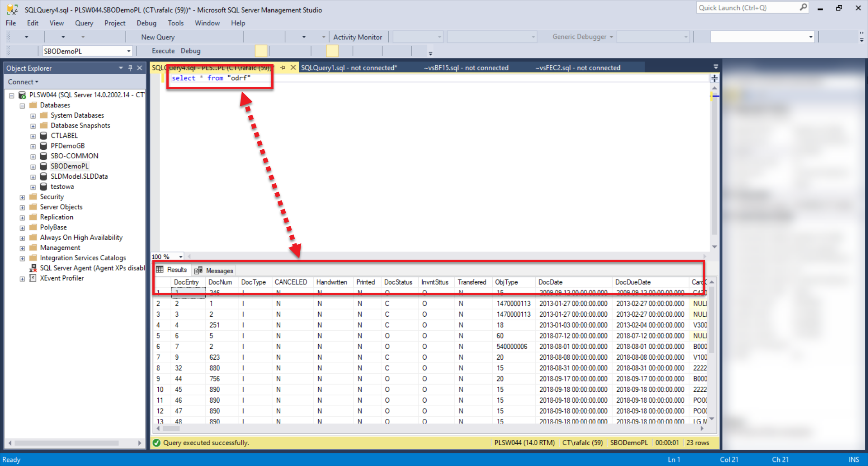Click the PLSW044 server connection icon
This screenshot has width=868, height=466.
pyautogui.click(x=22, y=95)
